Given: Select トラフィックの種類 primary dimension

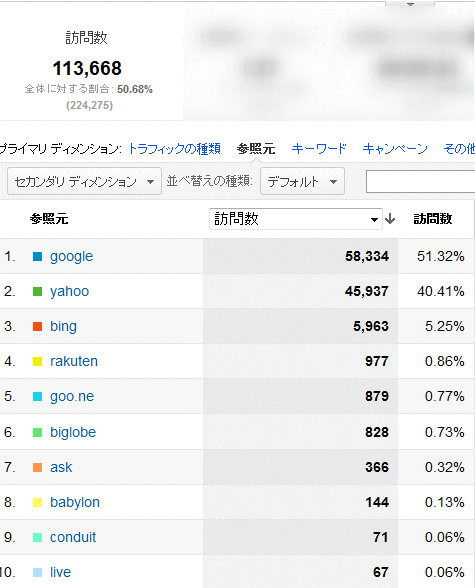Looking at the screenshot, I should coord(174,149).
